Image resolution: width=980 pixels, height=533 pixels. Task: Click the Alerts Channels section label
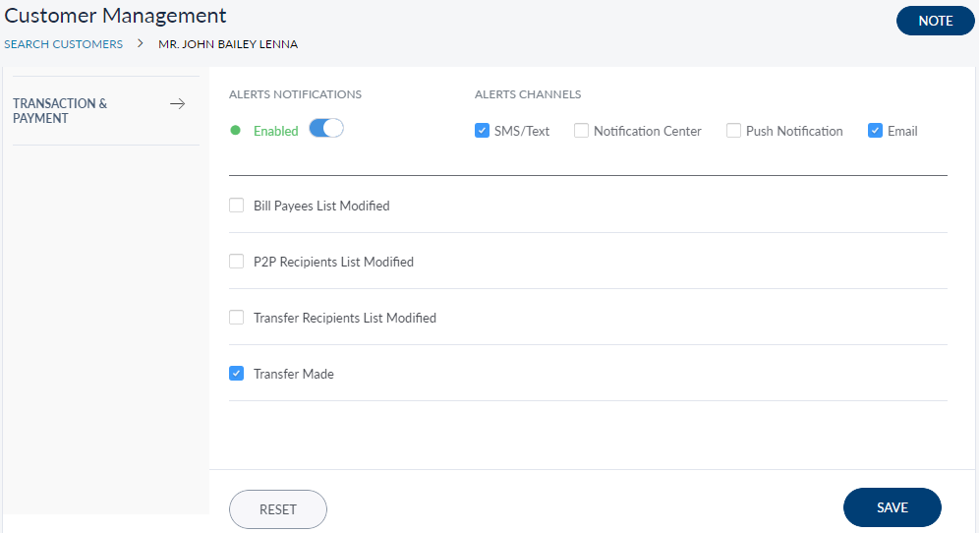pos(527,94)
